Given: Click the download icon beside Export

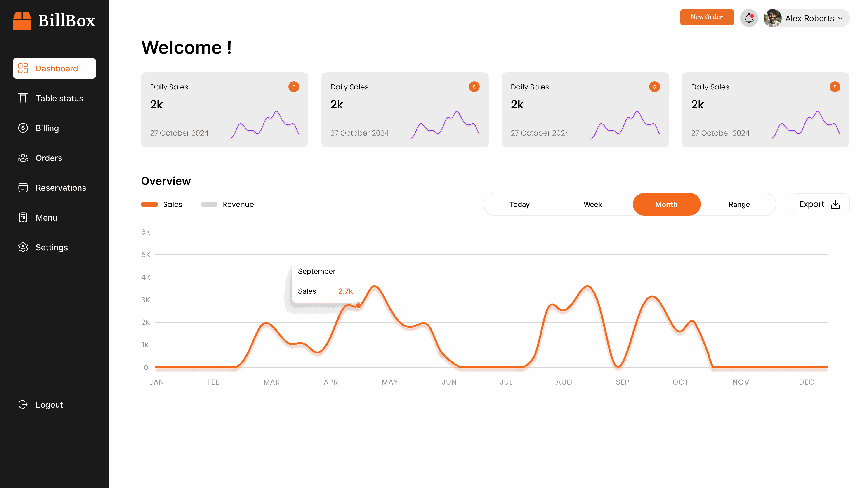Looking at the screenshot, I should [835, 204].
